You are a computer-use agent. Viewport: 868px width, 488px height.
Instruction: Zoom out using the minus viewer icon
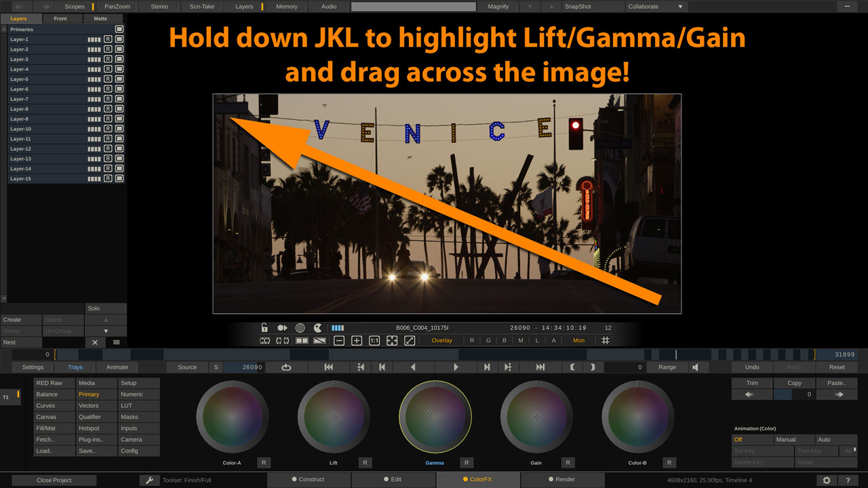(x=339, y=340)
